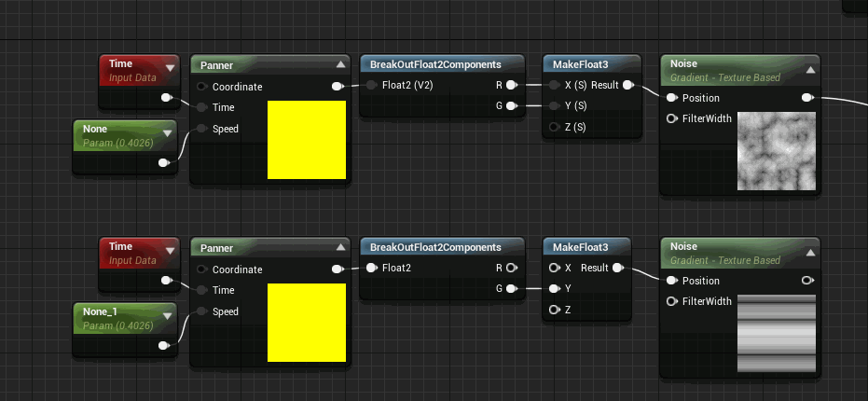
Task: Click the Y input pin on lower MakeFloat3
Action: (555, 288)
